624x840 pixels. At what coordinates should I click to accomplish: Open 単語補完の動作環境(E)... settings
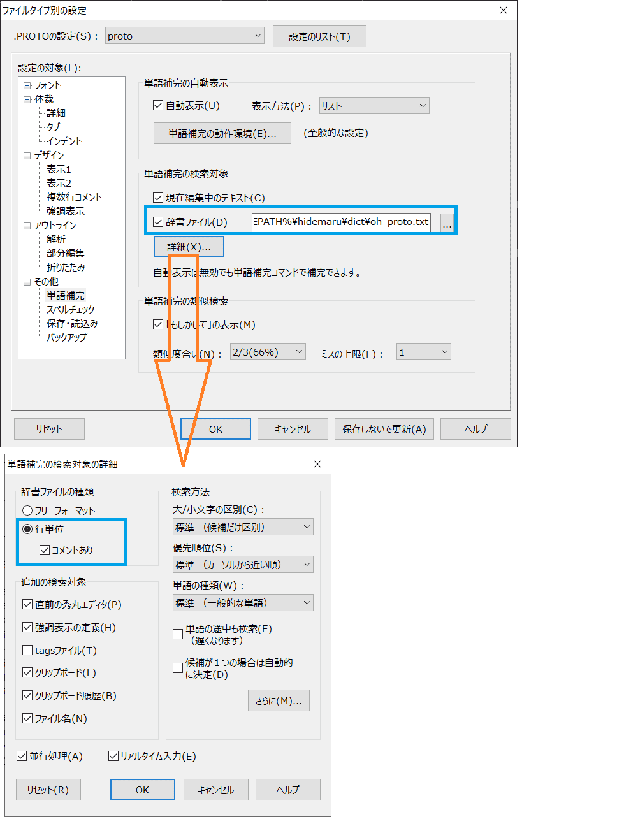(222, 133)
